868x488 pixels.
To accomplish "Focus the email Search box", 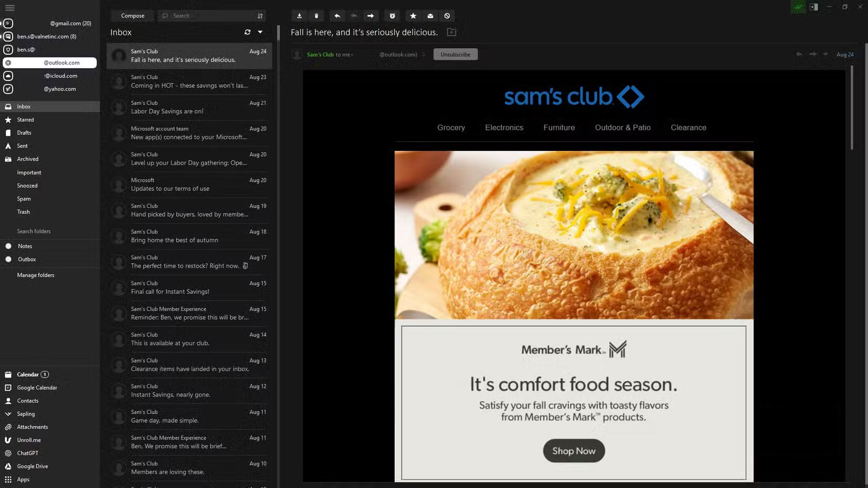I will click(206, 16).
